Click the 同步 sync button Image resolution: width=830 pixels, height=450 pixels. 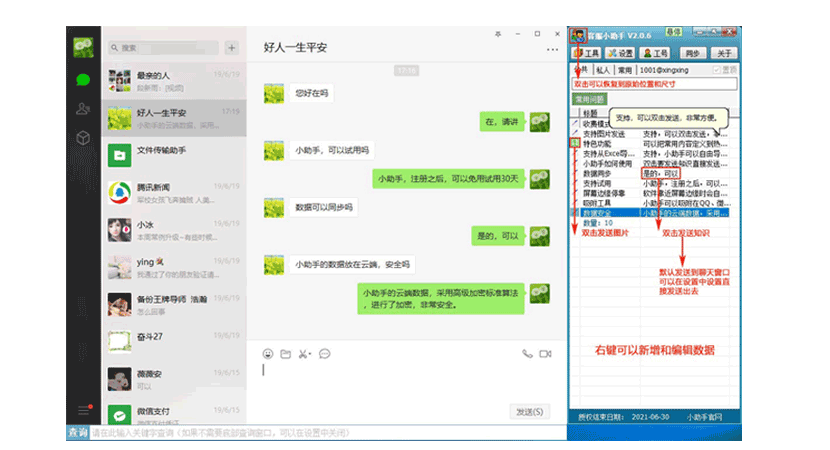click(x=693, y=53)
